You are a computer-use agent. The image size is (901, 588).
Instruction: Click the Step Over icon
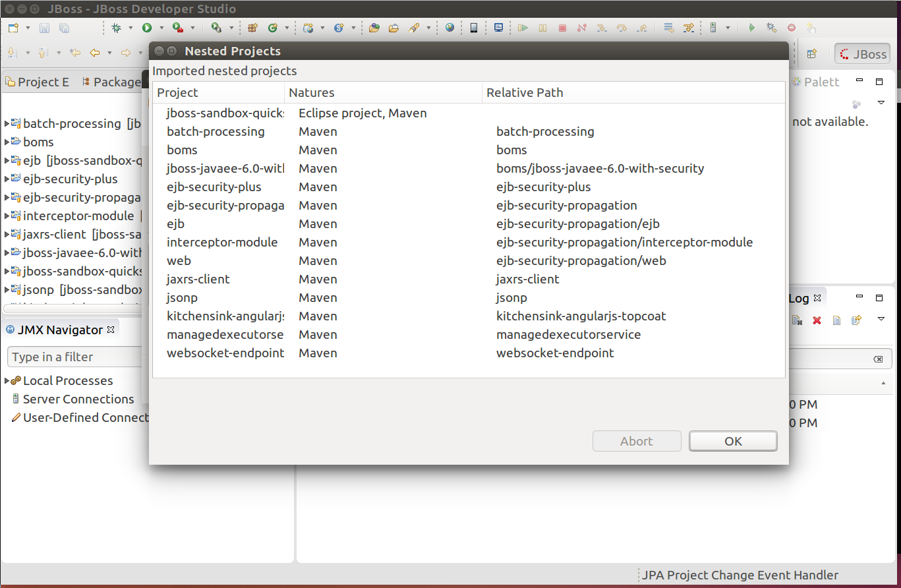(622, 28)
